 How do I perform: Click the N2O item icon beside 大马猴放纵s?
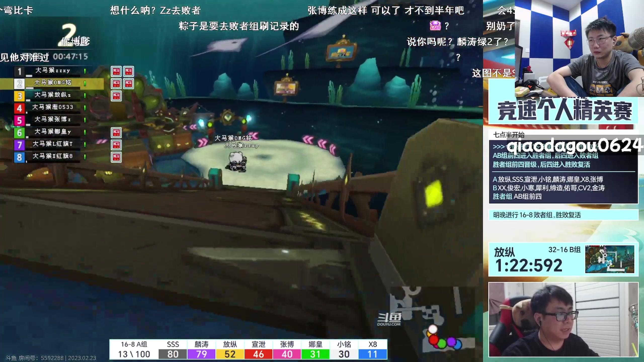(116, 96)
